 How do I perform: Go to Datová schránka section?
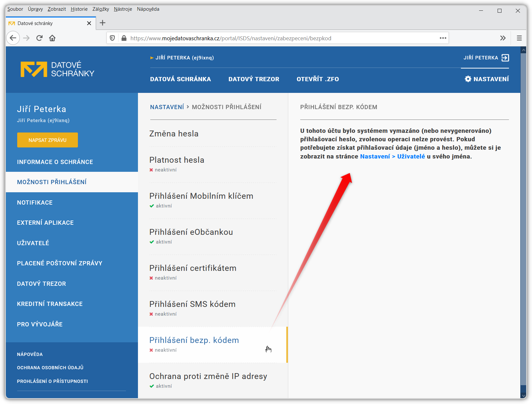[180, 79]
